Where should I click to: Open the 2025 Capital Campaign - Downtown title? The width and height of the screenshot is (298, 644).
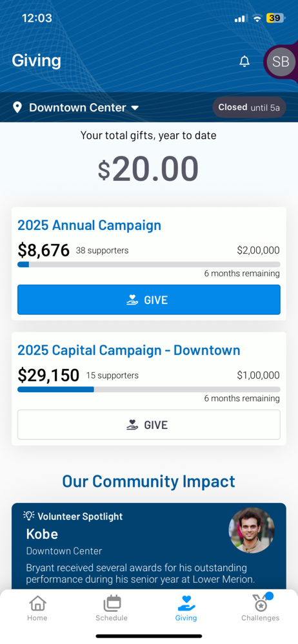[129, 350]
